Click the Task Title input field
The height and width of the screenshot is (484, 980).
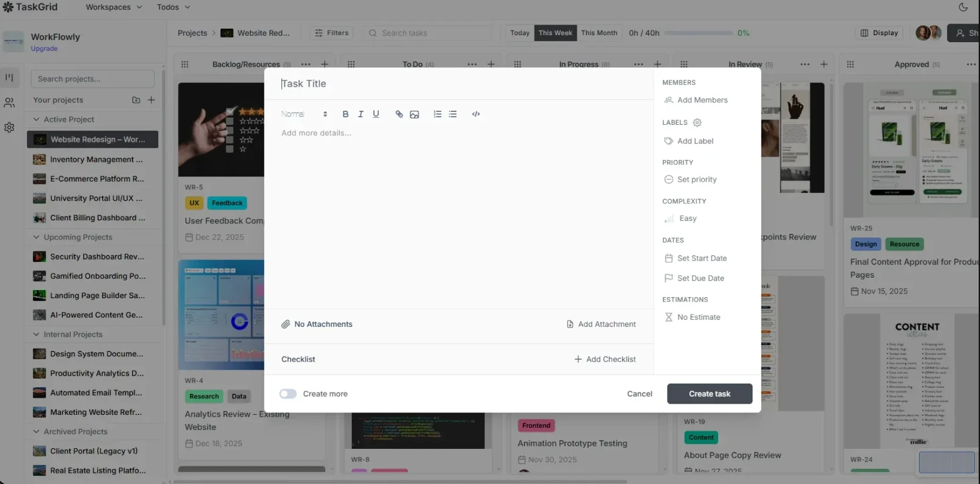[x=459, y=84]
